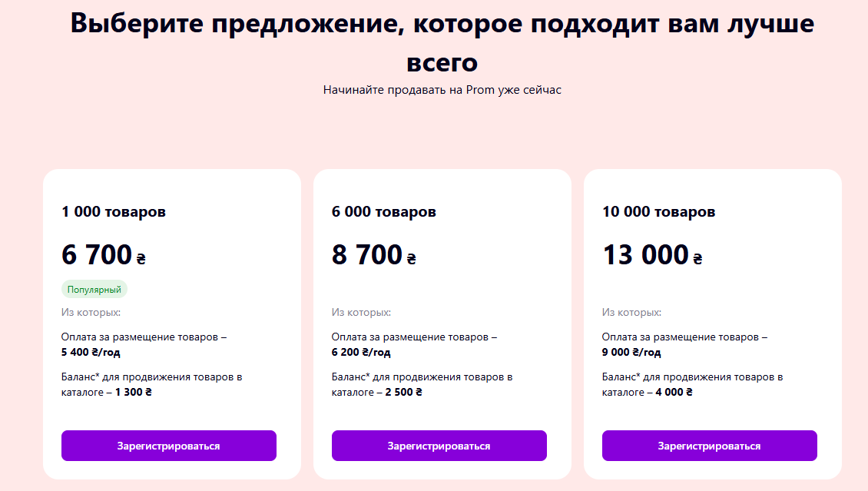Click the Зарегистрироваться button for 6 000 товаров plan
This screenshot has width=868, height=491.
[439, 446]
